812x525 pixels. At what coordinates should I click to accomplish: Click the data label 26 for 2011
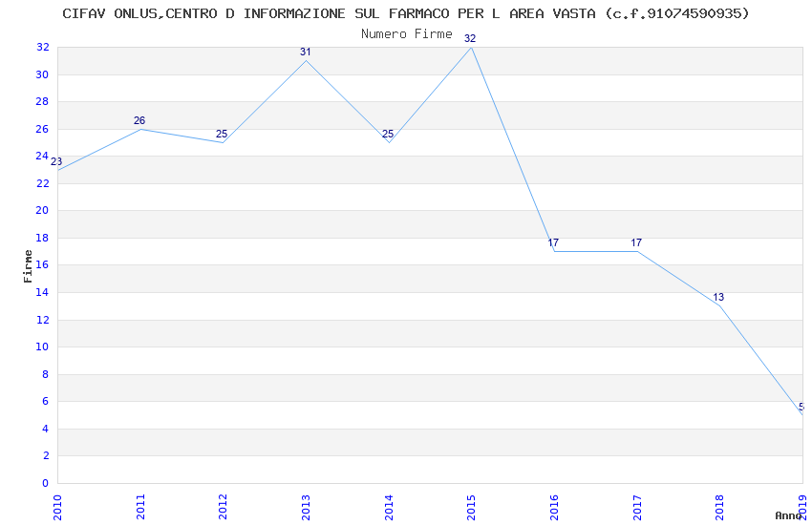[139, 120]
